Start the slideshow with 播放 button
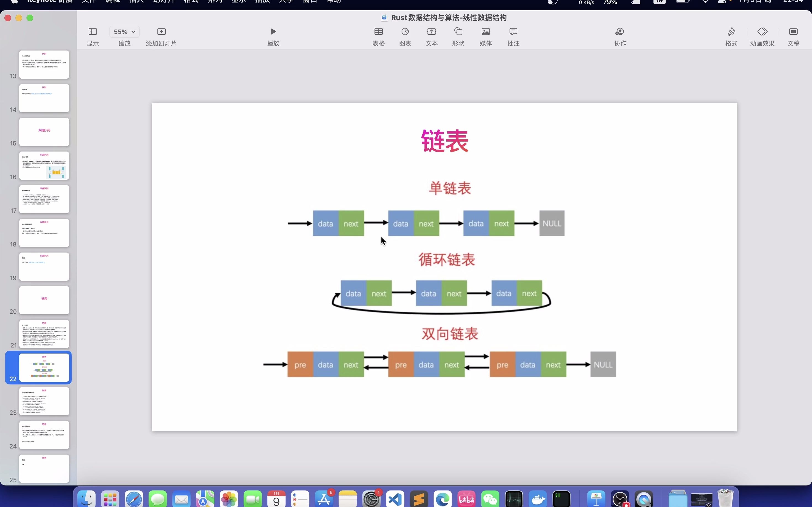Screen dimensions: 812x507 tap(272, 31)
